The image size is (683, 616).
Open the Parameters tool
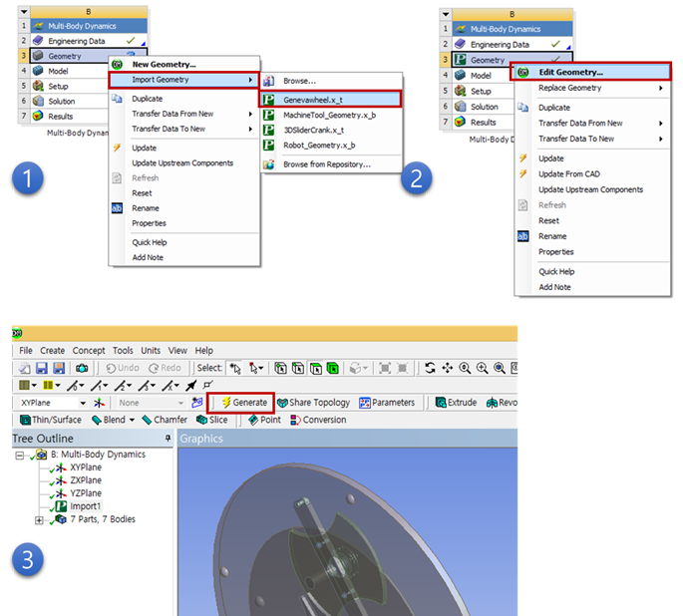pyautogui.click(x=387, y=403)
